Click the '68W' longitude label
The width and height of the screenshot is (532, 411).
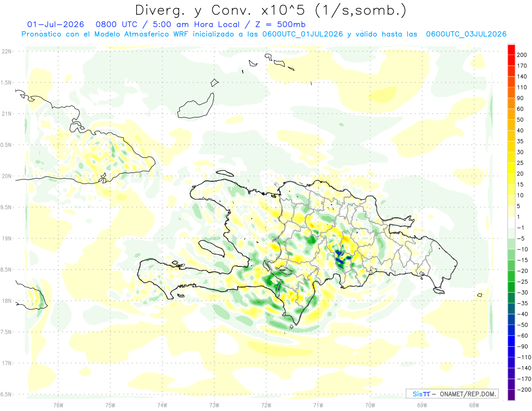(473, 405)
